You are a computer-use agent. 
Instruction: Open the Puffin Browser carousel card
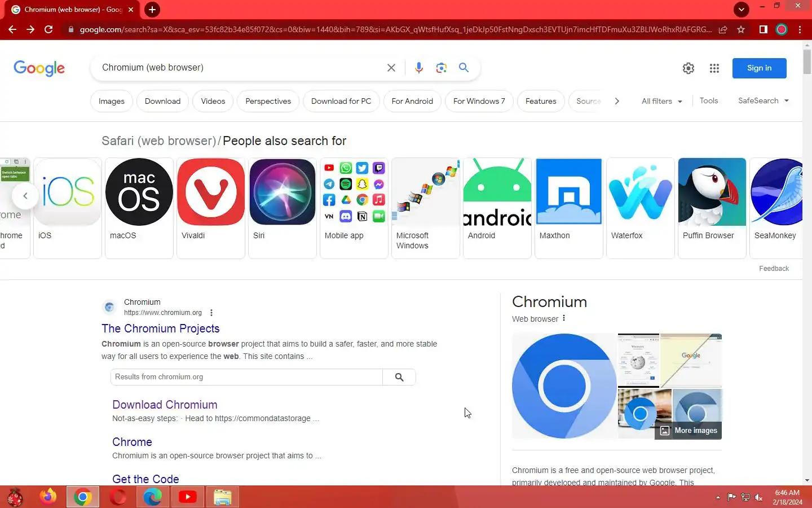pos(712,208)
